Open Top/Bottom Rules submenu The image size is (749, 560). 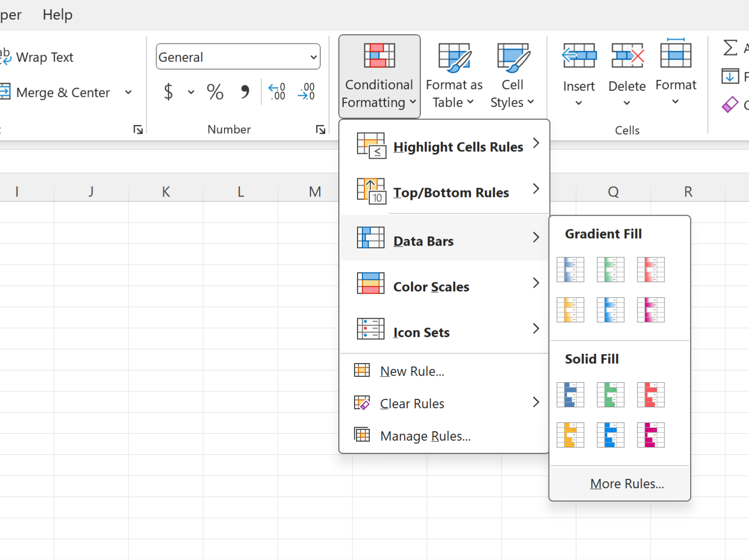pyautogui.click(x=444, y=191)
